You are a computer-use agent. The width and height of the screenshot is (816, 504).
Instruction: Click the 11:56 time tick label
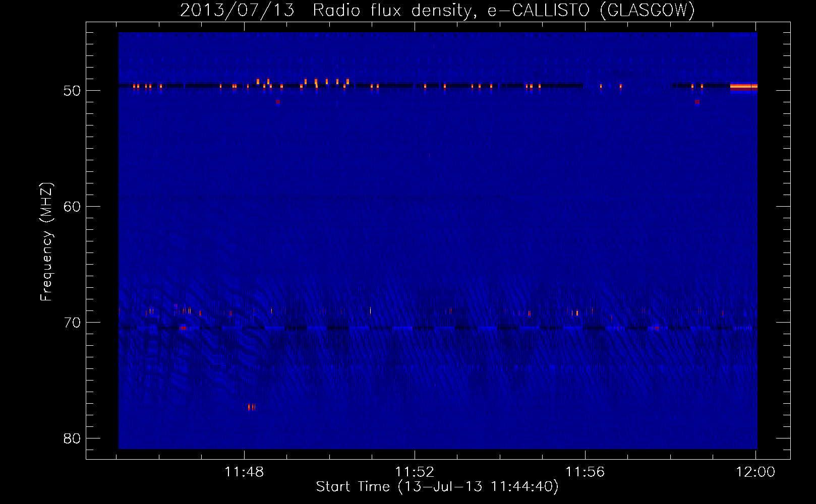[x=585, y=472]
